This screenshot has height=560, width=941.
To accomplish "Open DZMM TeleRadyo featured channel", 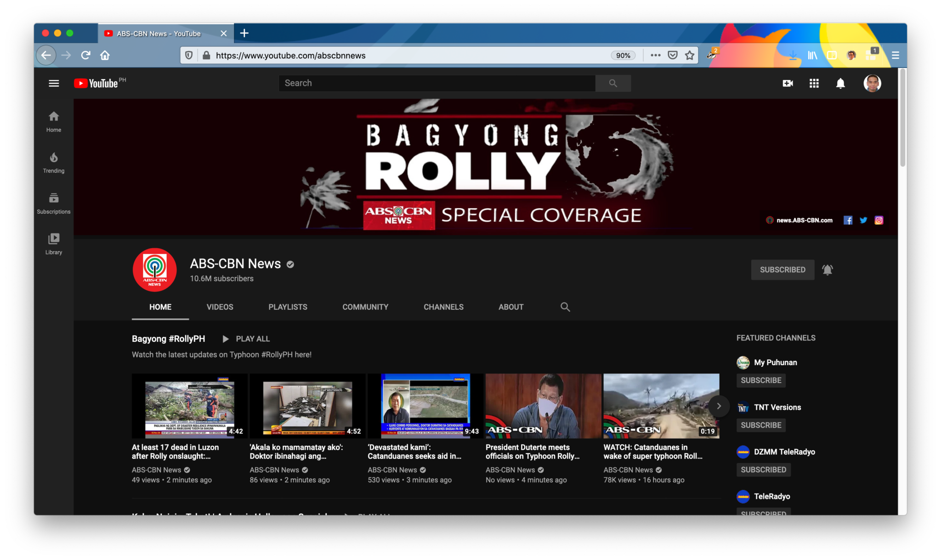I will 776,452.
